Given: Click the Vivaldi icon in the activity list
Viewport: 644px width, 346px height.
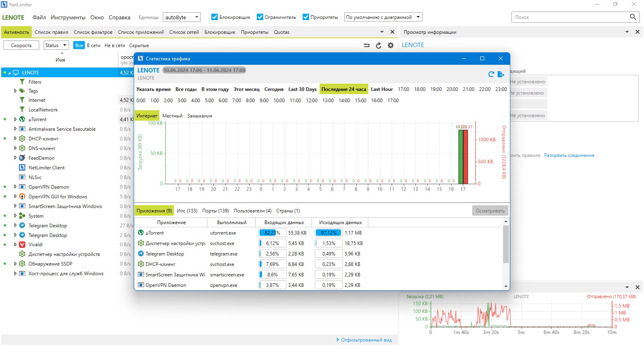Looking at the screenshot, I should coord(22,245).
